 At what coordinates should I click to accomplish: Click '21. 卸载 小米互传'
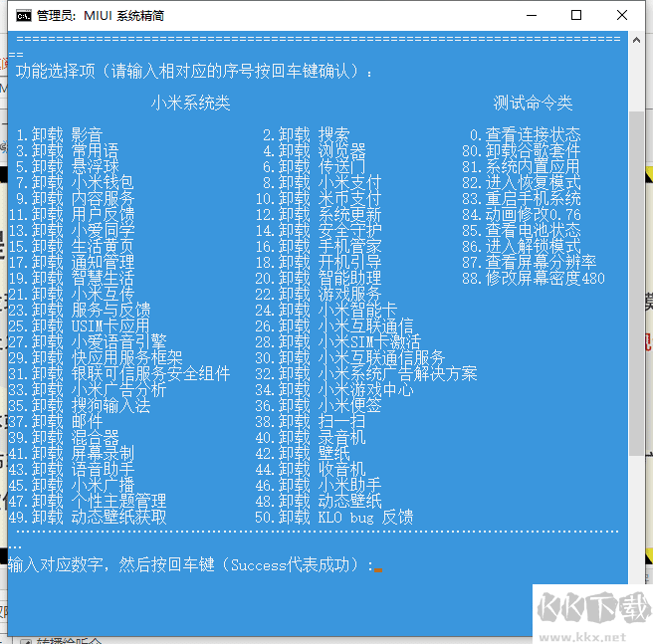(72, 294)
